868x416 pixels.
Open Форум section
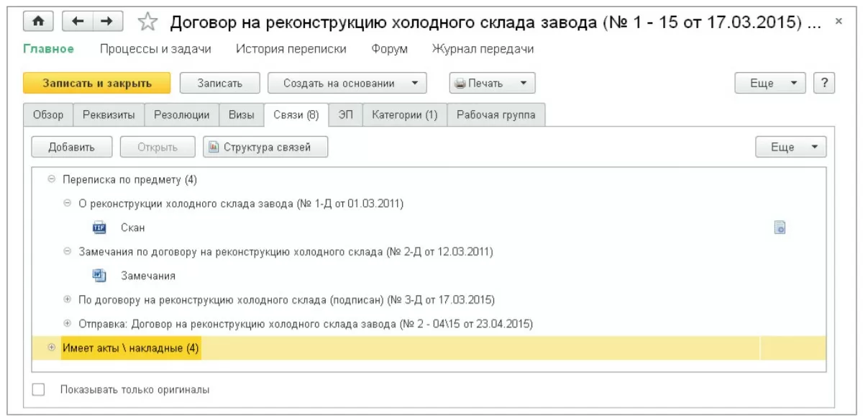(x=390, y=49)
